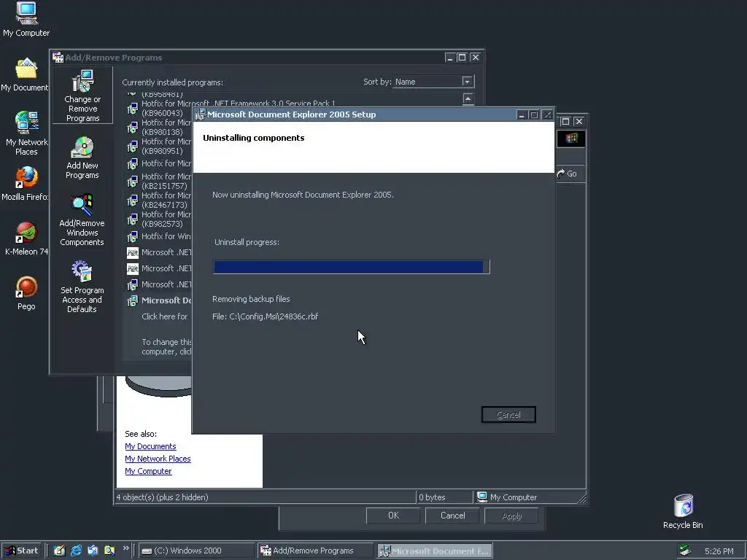
Task: Open the Sort by Name dropdown
Action: (x=467, y=82)
